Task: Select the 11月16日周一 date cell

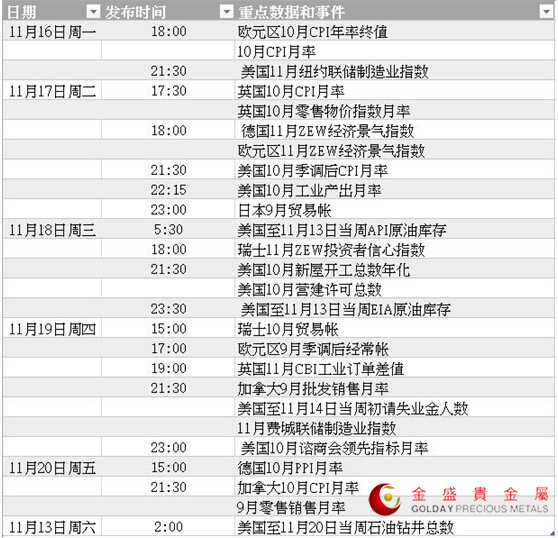Action: (x=52, y=32)
